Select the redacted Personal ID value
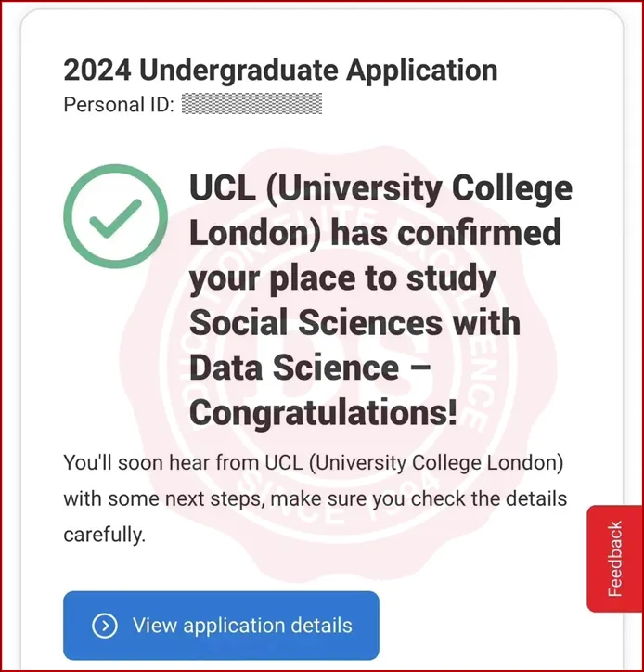This screenshot has height=672, width=644. click(251, 104)
